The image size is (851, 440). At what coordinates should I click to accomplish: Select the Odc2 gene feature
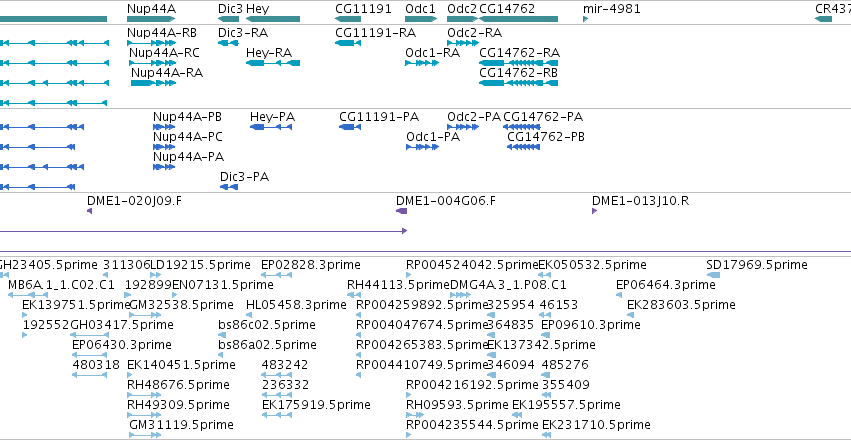[x=462, y=19]
